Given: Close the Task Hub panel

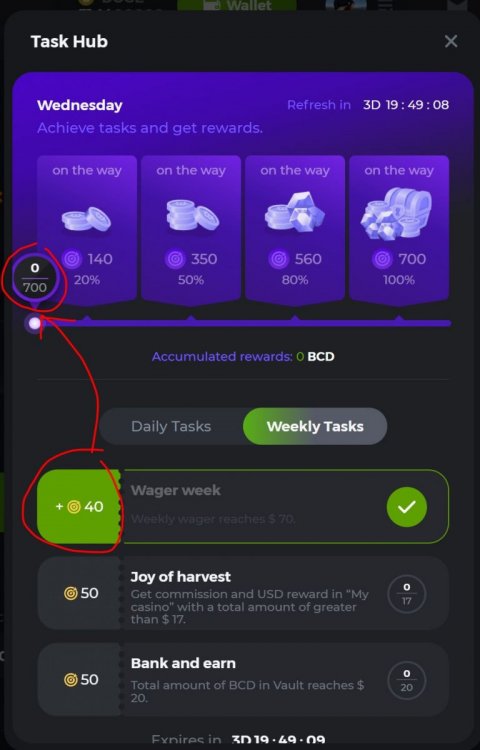Looking at the screenshot, I should point(451,41).
